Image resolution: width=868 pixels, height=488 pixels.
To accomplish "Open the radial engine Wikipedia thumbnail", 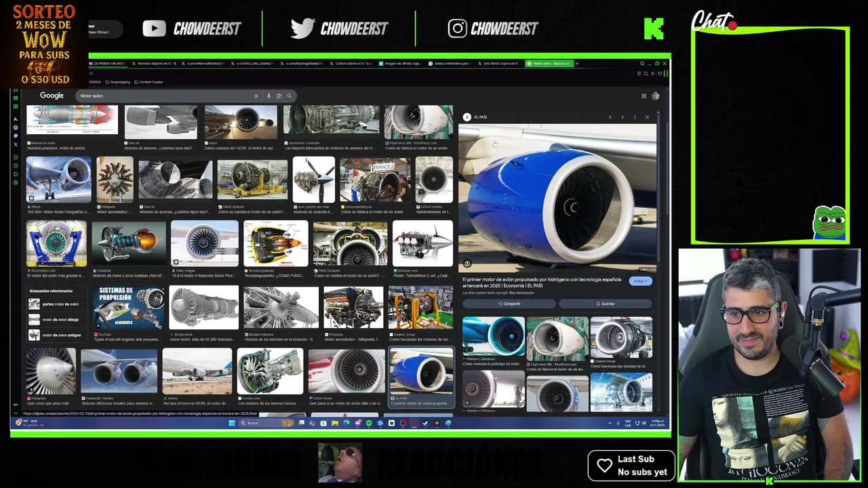I will (x=115, y=180).
